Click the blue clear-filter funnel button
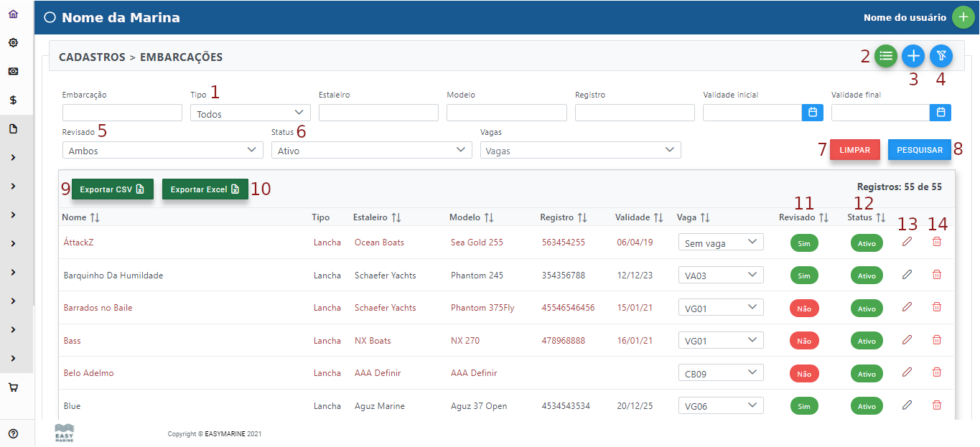This screenshot has height=447, width=980. pyautogui.click(x=941, y=56)
